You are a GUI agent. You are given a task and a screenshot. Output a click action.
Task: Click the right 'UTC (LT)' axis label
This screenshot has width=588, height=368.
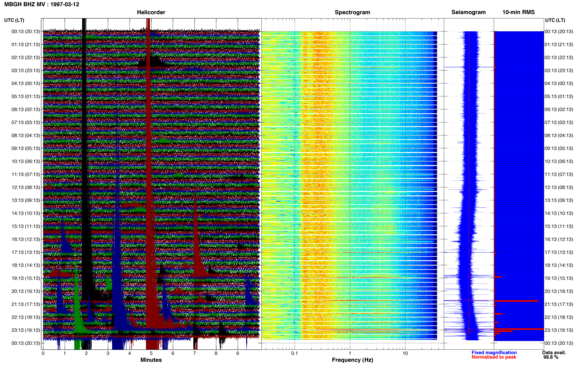(555, 20)
